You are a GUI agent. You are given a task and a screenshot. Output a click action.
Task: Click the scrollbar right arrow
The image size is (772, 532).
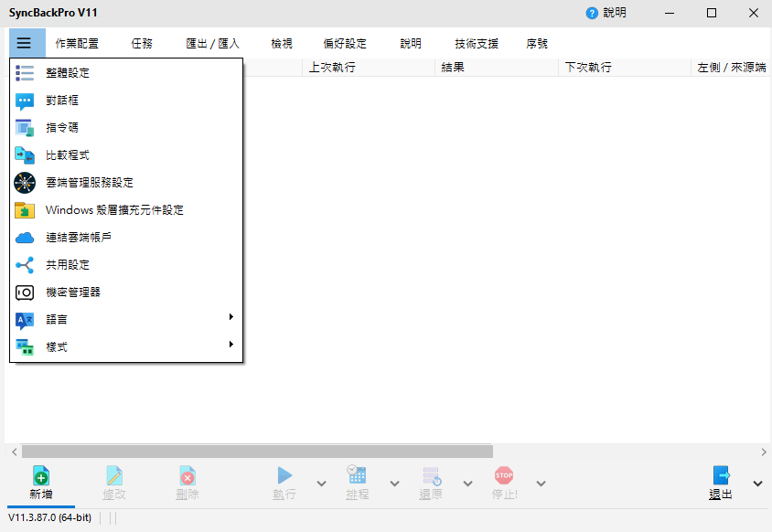tap(764, 452)
